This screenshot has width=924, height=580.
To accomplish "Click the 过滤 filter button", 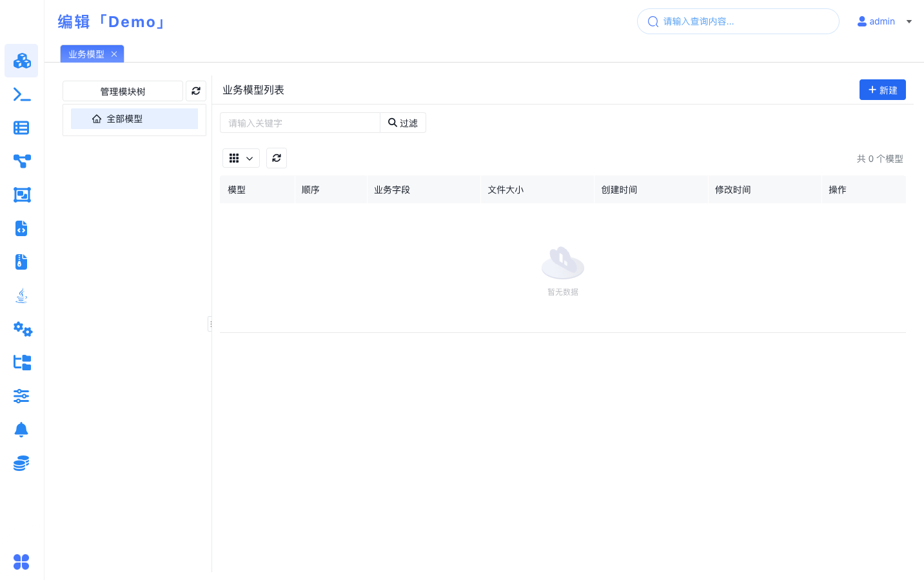I will 403,123.
